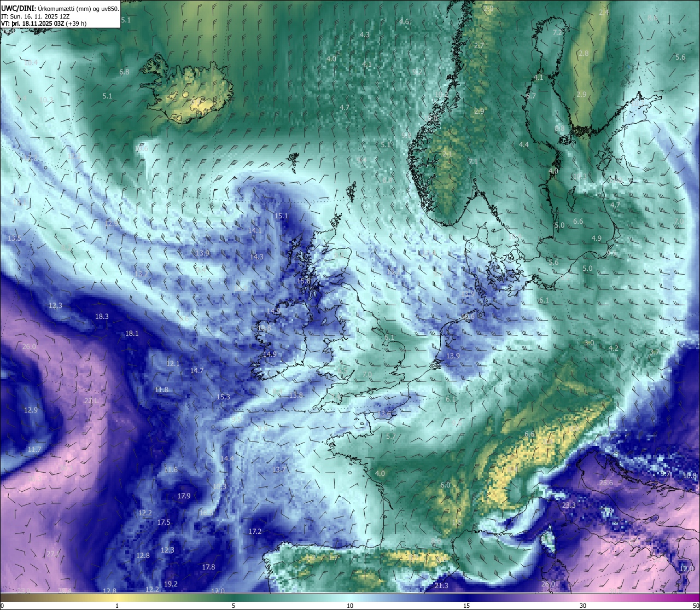Click the map value '10.4' in the upper left

(x=31, y=62)
